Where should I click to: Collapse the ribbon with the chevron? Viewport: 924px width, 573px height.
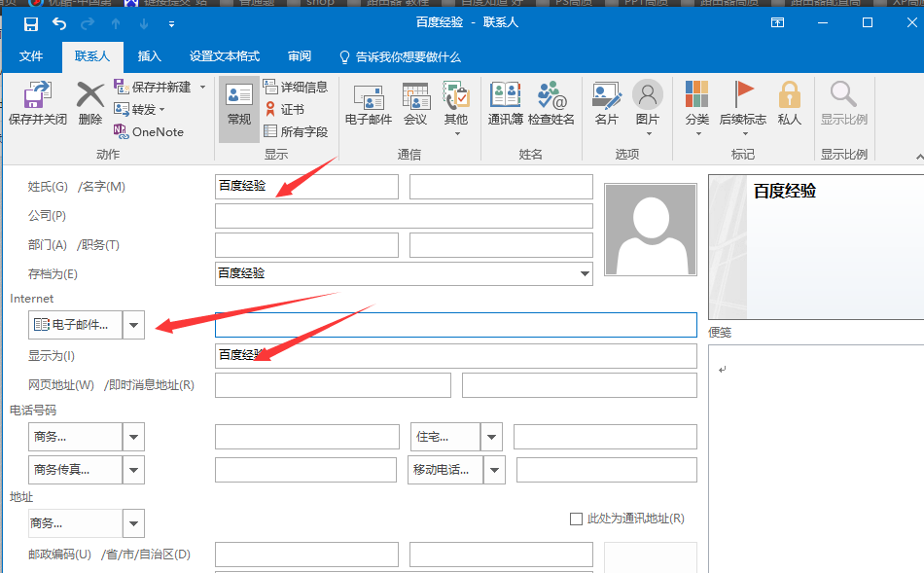point(919,157)
